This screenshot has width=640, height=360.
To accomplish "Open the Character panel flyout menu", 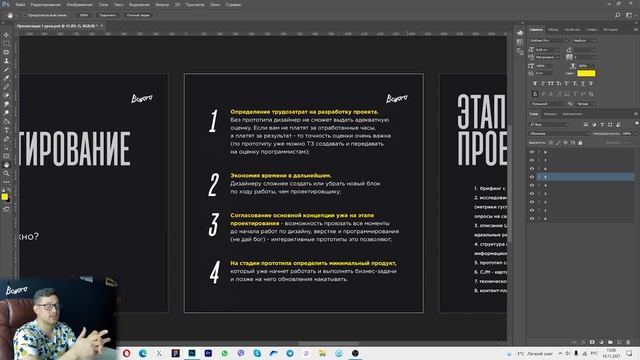I will coord(636,29).
